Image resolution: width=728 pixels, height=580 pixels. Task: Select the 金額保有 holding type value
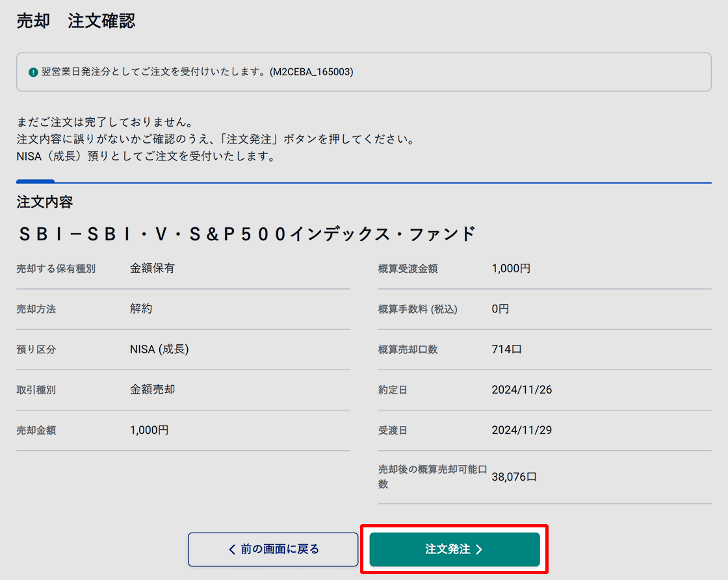152,268
